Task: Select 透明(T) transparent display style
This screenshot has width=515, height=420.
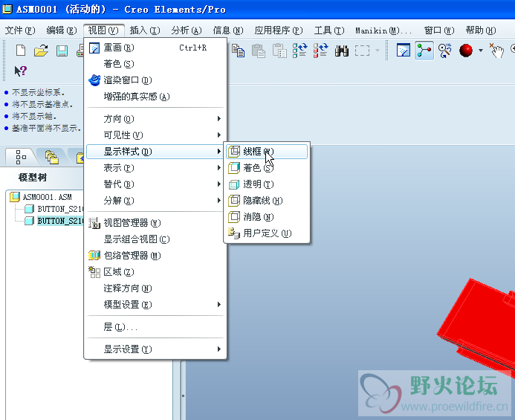Action: [x=267, y=184]
